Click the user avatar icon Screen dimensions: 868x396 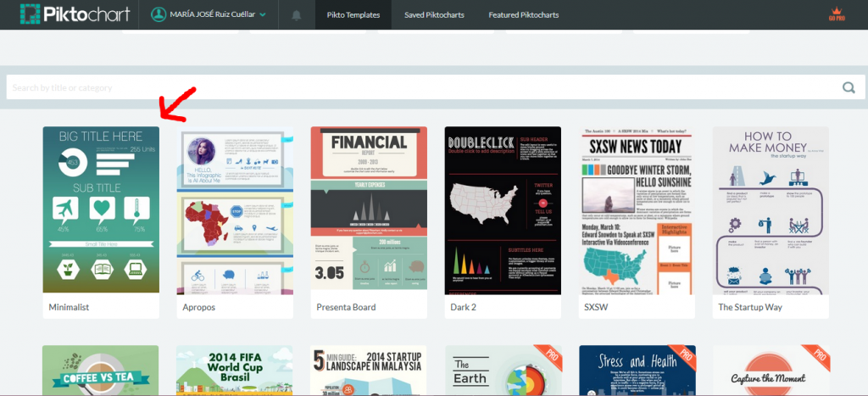coord(159,14)
